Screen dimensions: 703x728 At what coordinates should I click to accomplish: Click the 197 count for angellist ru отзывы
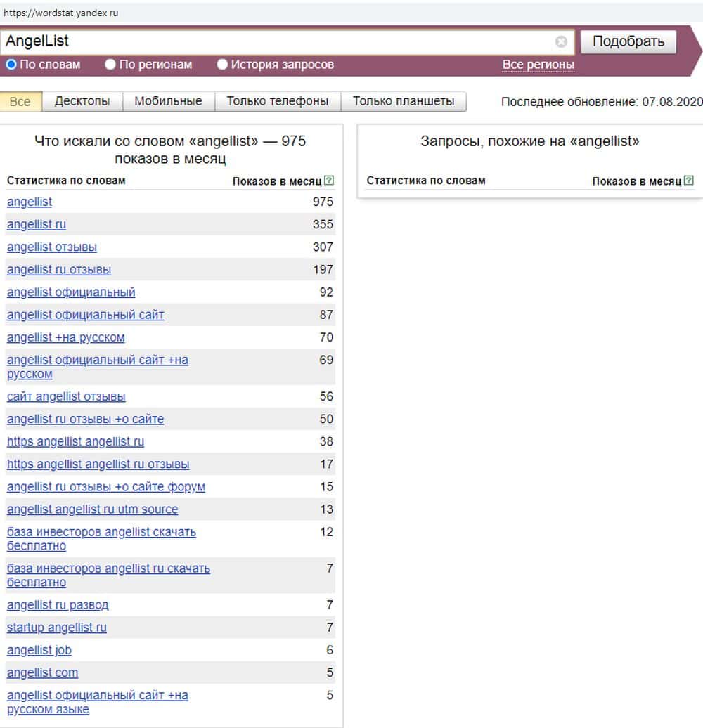coord(323,270)
